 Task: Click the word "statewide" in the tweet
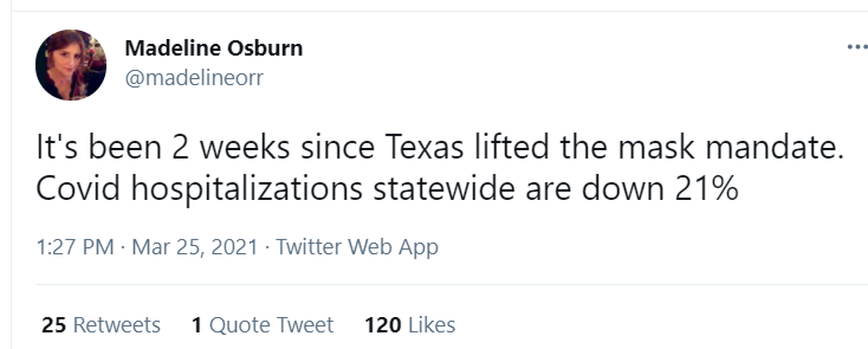[444, 188]
